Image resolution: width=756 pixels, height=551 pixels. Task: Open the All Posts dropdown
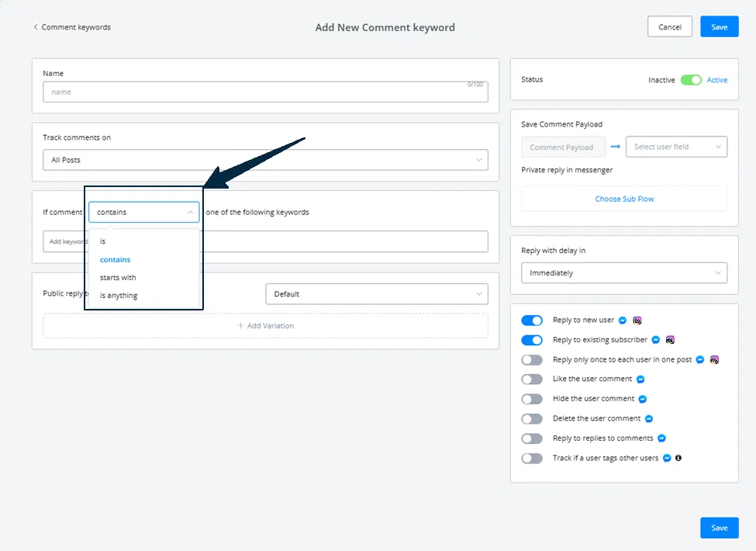tap(265, 160)
